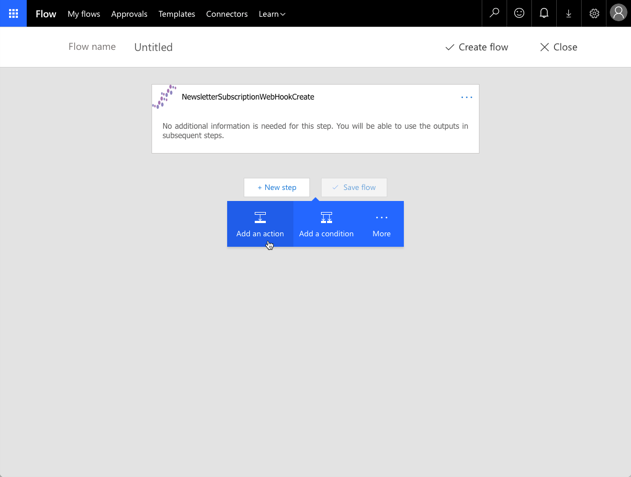Viewport: 631px width, 477px height.
Task: Click the 'No additional information is needed' text
Action: point(315,130)
